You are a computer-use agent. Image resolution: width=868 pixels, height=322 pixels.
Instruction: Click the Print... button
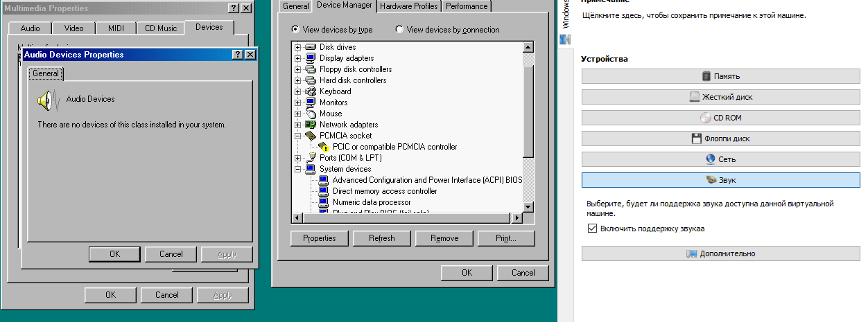[x=507, y=238]
